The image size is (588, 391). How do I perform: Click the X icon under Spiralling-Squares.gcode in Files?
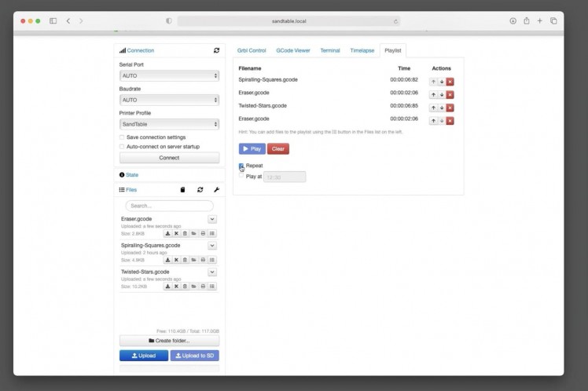coord(176,260)
